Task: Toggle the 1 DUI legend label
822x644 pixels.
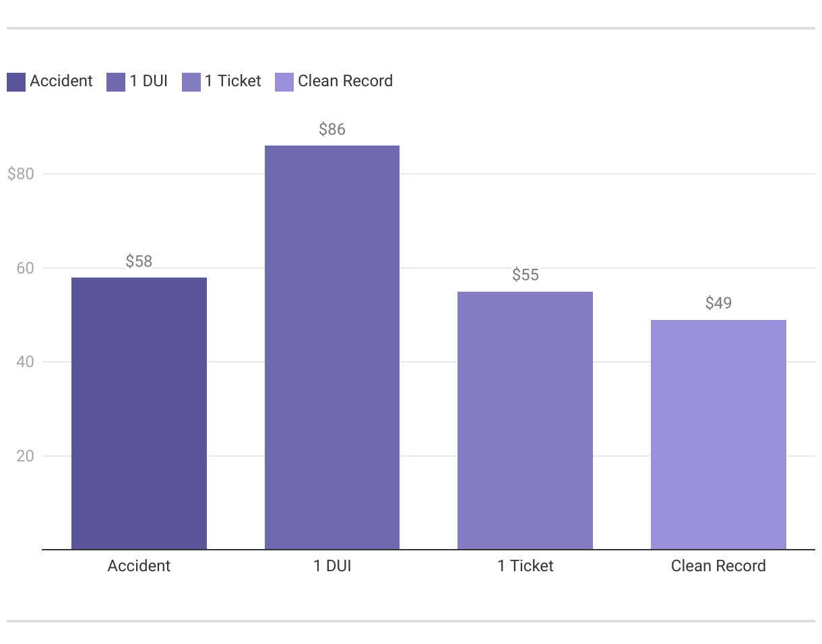Action: coord(149,82)
